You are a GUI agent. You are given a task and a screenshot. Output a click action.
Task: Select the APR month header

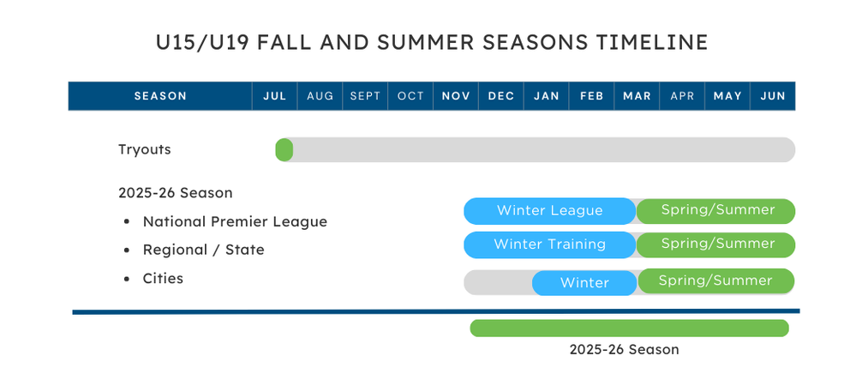tap(682, 96)
